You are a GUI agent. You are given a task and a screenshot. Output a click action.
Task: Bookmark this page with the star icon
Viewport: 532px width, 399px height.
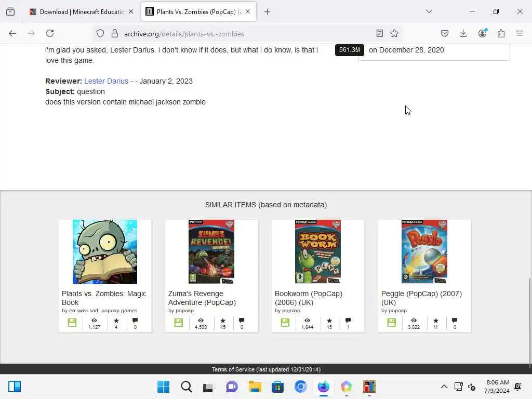click(x=394, y=33)
